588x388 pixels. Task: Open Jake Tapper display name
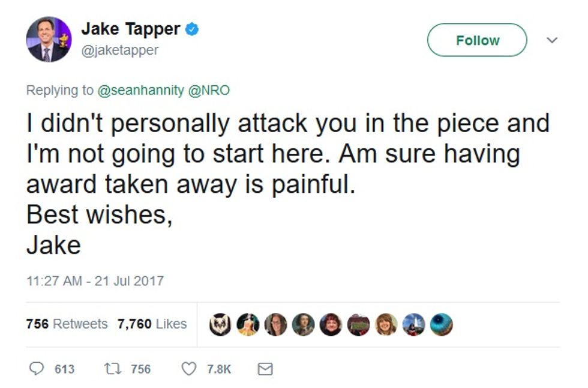click(x=131, y=29)
